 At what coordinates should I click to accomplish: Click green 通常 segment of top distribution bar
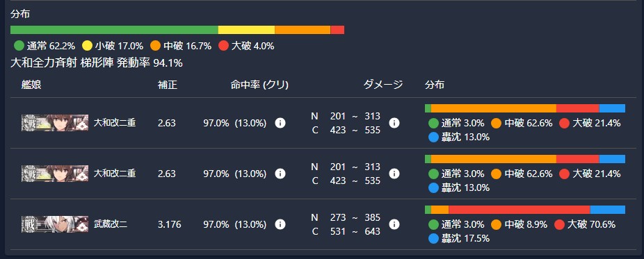point(114,30)
